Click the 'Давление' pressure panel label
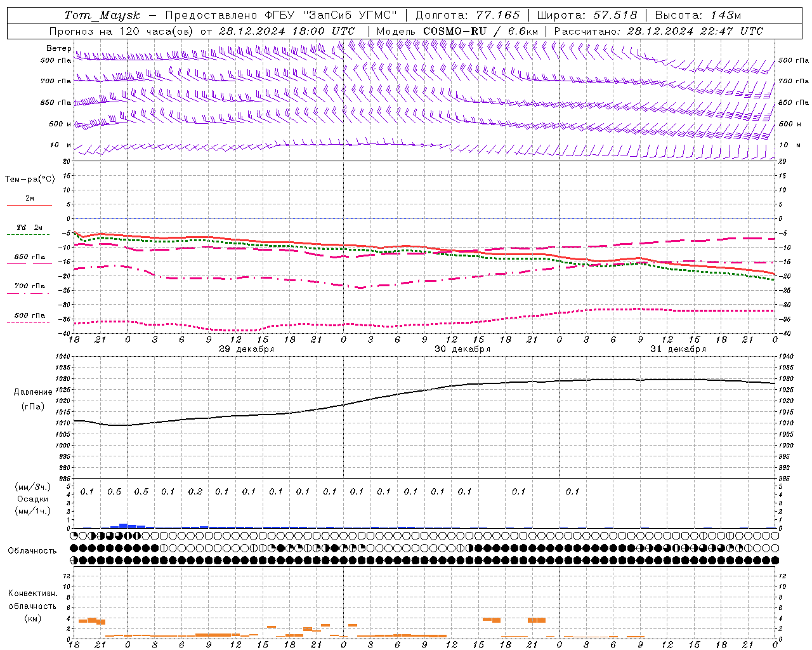The width and height of the screenshot is (812, 650). point(33,392)
